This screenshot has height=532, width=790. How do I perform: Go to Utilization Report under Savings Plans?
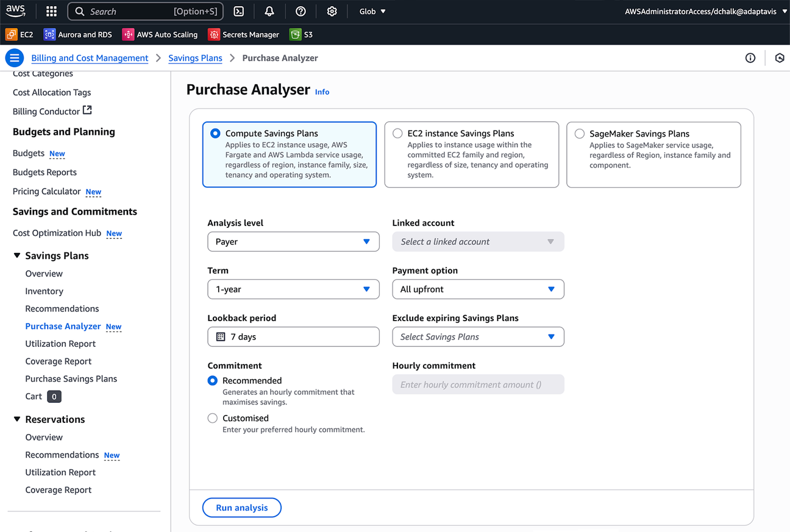point(60,344)
